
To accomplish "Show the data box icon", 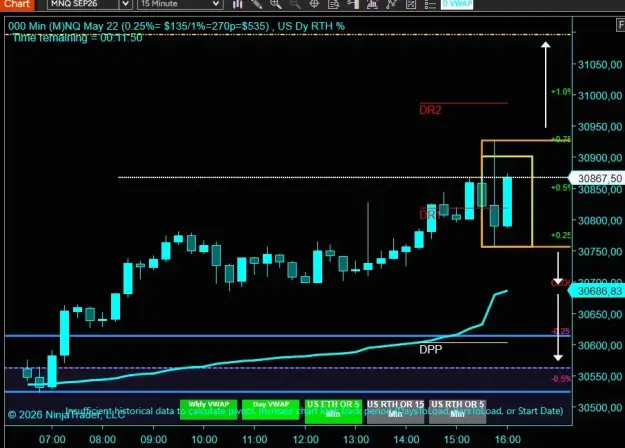I will pyautogui.click(x=333, y=4).
